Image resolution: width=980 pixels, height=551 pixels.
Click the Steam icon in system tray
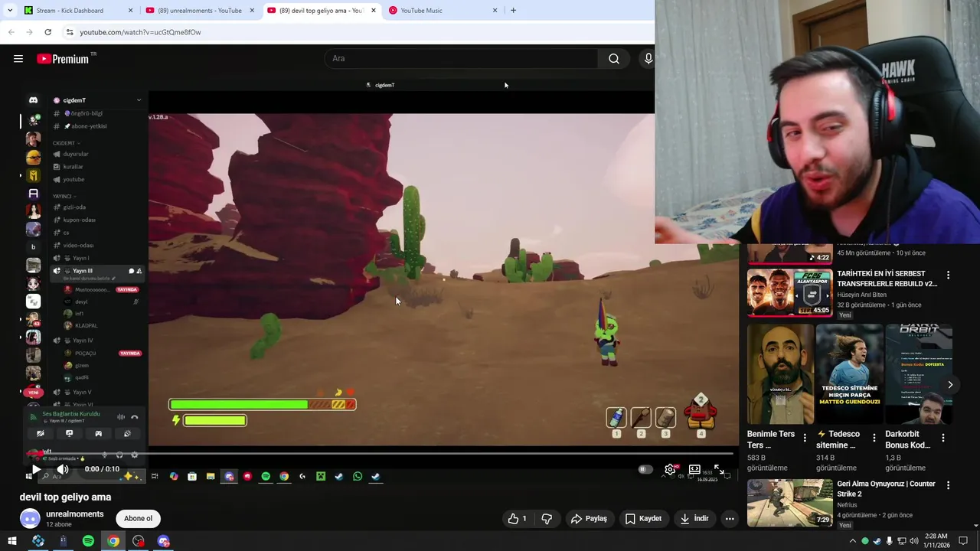tap(877, 541)
